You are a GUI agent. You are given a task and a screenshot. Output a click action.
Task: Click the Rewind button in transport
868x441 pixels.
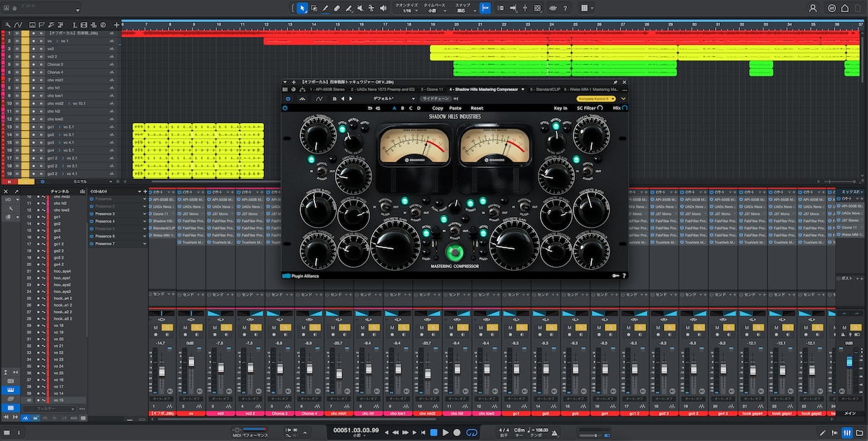(x=396, y=432)
